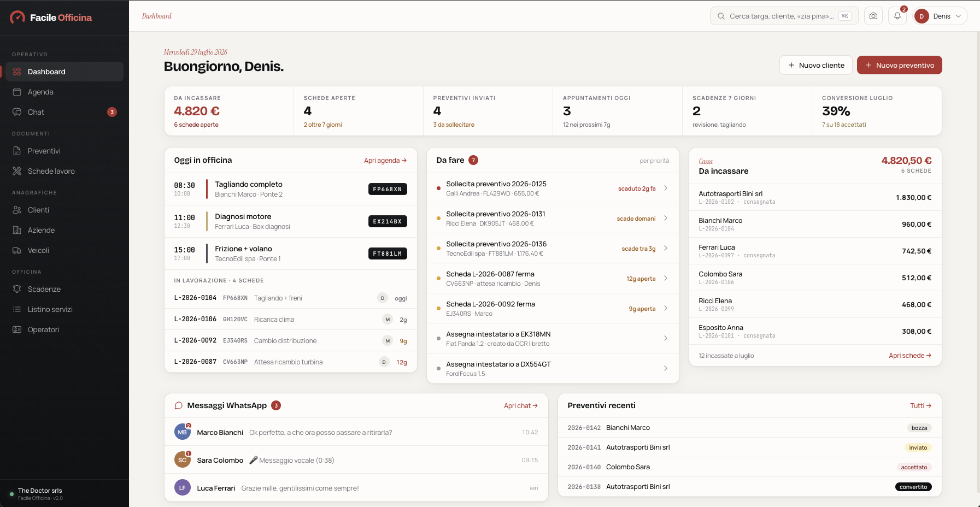This screenshot has height=507, width=980.
Task: Open the Denis user menu dropdown
Action: pyautogui.click(x=940, y=16)
